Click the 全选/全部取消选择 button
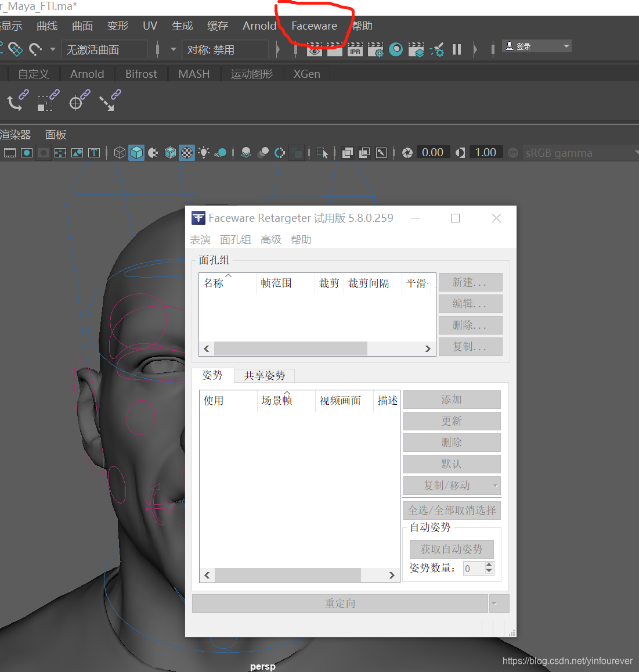 [x=452, y=511]
